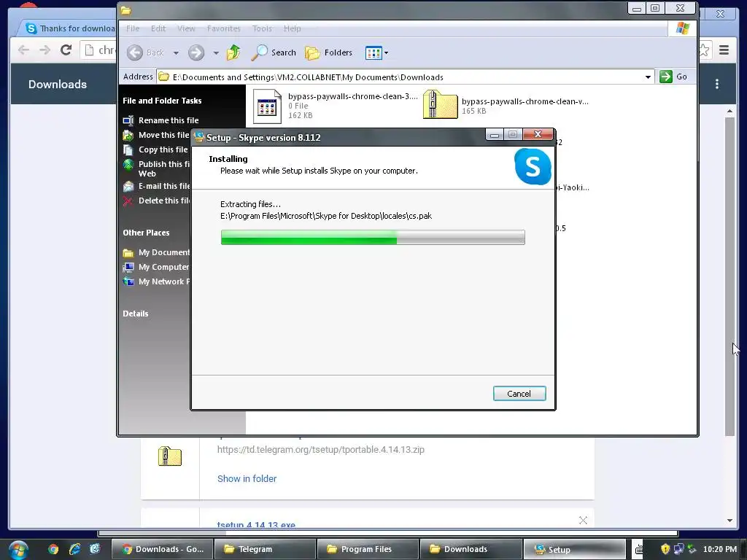747x560 pixels.
Task: Open the Forward history dropdown arrow
Action: 216,52
